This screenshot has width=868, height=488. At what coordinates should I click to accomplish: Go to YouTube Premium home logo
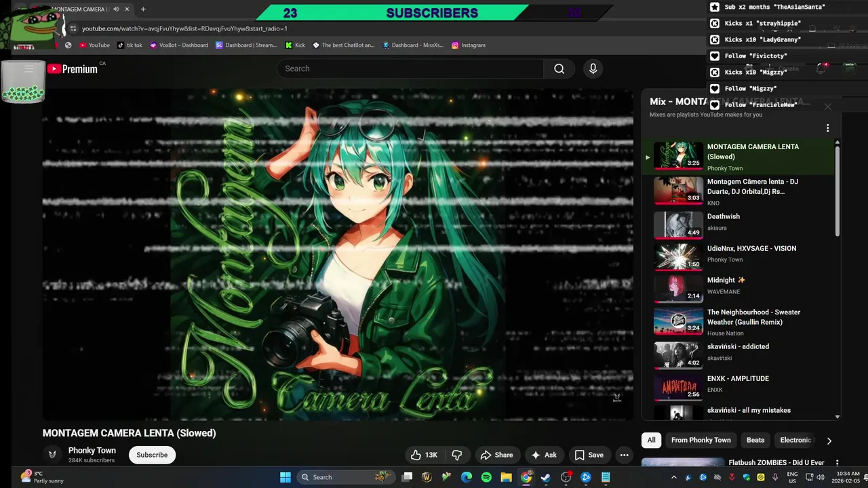(x=73, y=68)
